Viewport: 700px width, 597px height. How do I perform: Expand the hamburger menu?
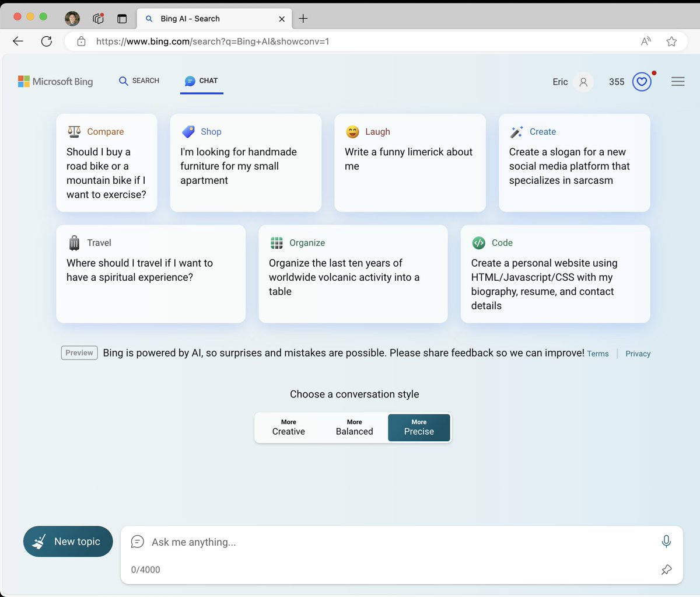[x=678, y=81]
